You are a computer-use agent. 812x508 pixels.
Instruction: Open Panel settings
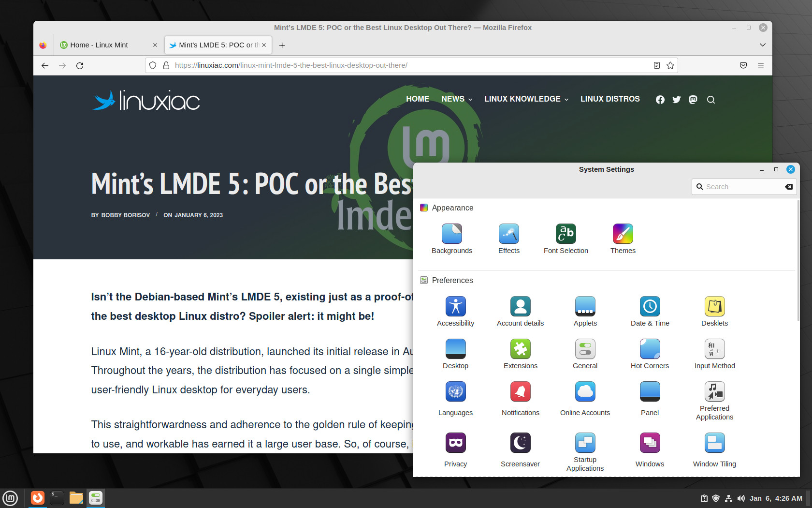(650, 399)
